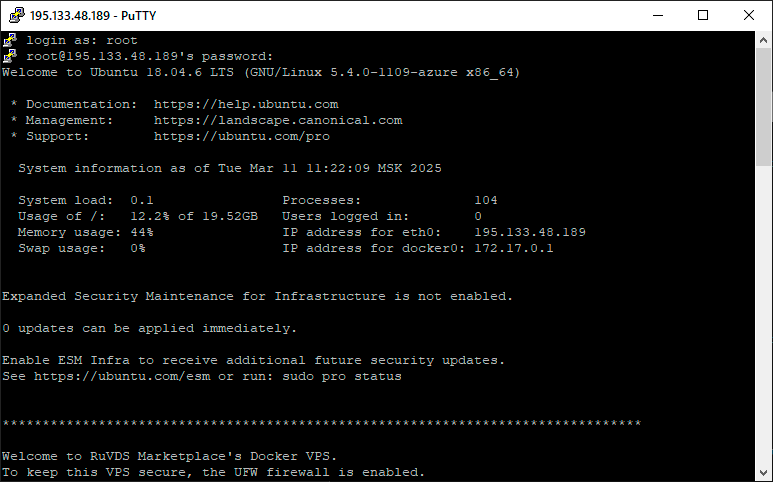
Task: Click the 'sudo pro status' command text
Action: tap(342, 377)
